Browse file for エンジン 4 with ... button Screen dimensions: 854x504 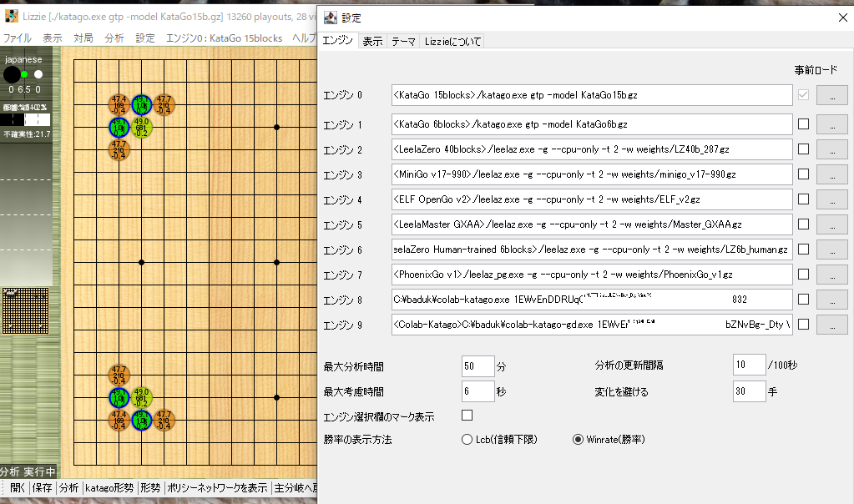[831, 199]
